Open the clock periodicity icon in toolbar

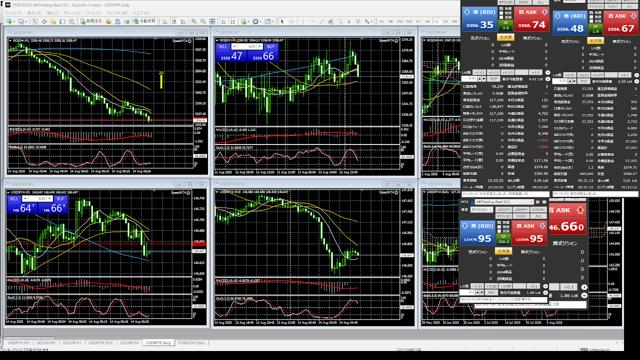coord(256,21)
